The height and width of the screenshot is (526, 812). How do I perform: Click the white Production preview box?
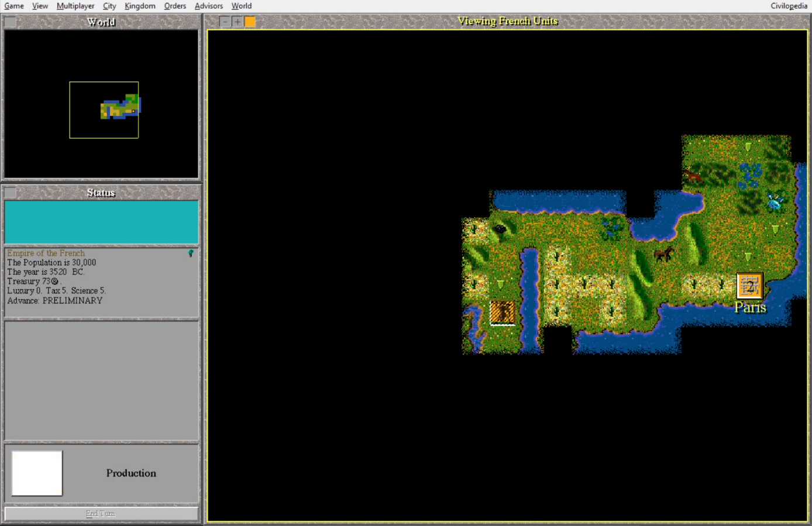click(37, 473)
